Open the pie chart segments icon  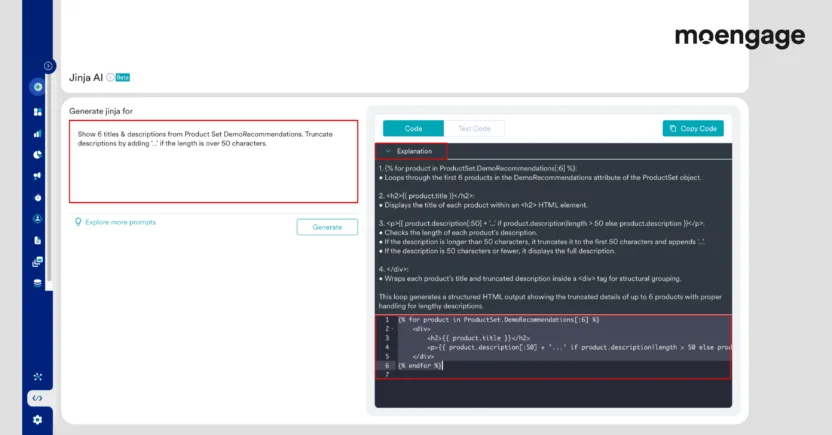pyautogui.click(x=37, y=155)
